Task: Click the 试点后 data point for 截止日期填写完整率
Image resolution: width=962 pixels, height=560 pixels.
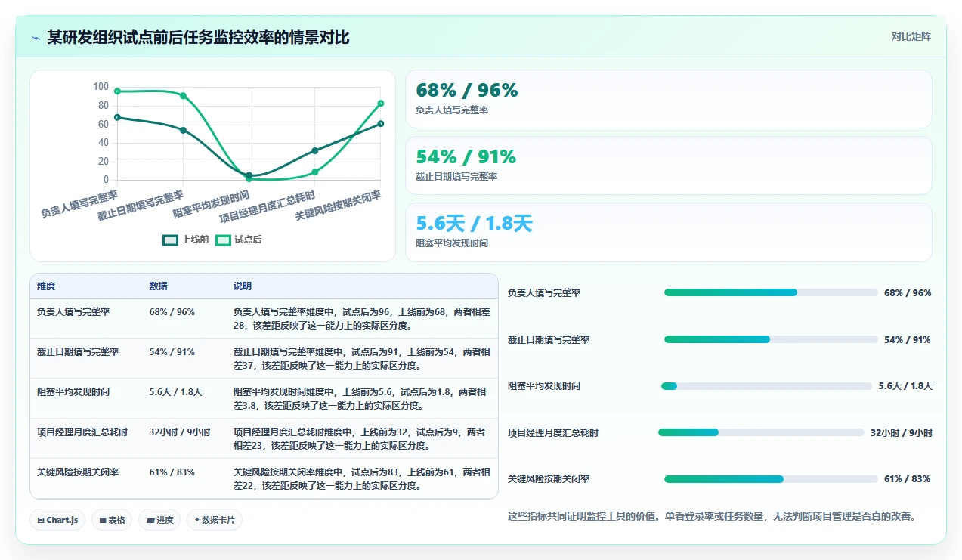Action: pos(183,96)
